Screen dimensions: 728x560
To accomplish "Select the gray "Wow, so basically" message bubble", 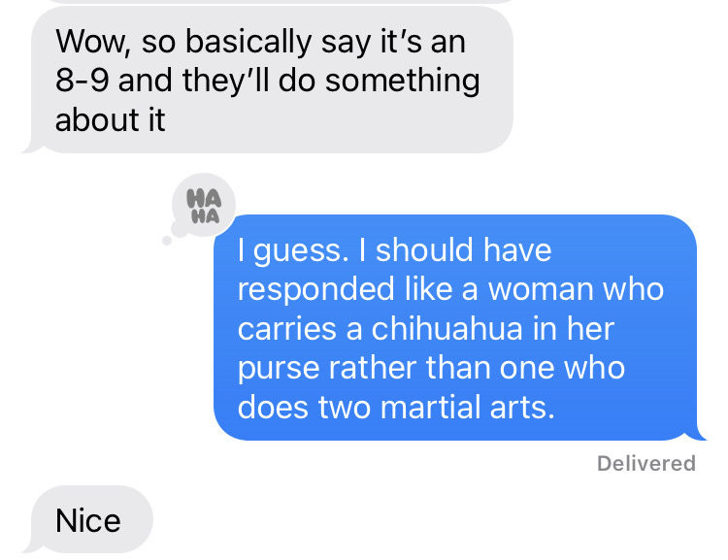I will tap(272, 82).
